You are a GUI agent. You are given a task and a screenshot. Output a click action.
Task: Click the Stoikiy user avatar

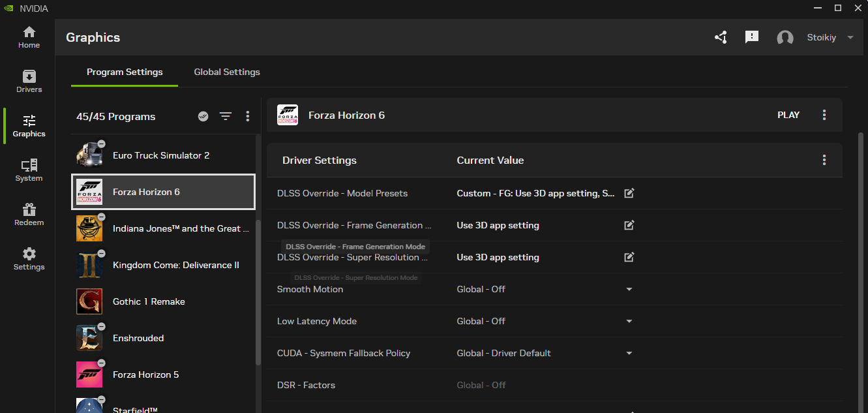click(x=785, y=38)
